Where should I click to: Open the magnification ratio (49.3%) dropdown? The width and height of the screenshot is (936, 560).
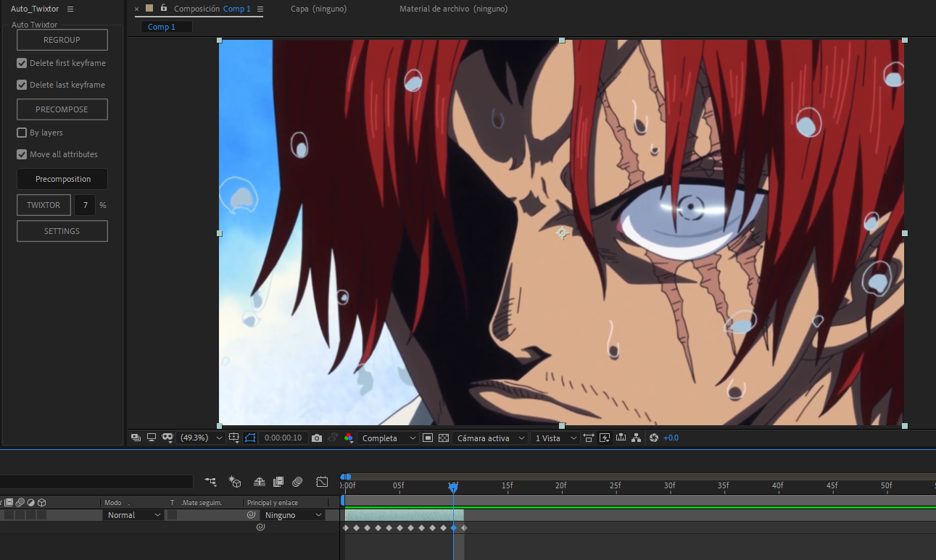[x=199, y=438]
